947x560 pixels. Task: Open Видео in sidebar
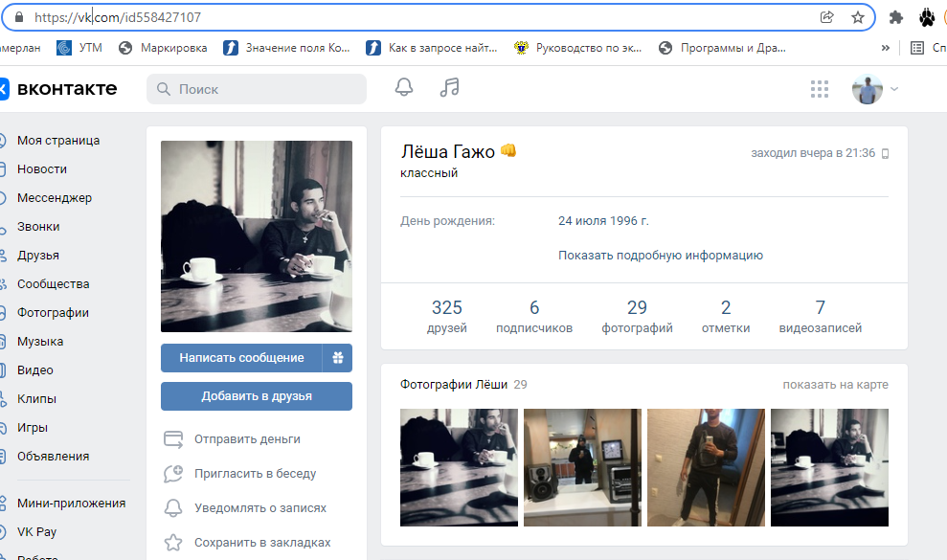(x=35, y=370)
